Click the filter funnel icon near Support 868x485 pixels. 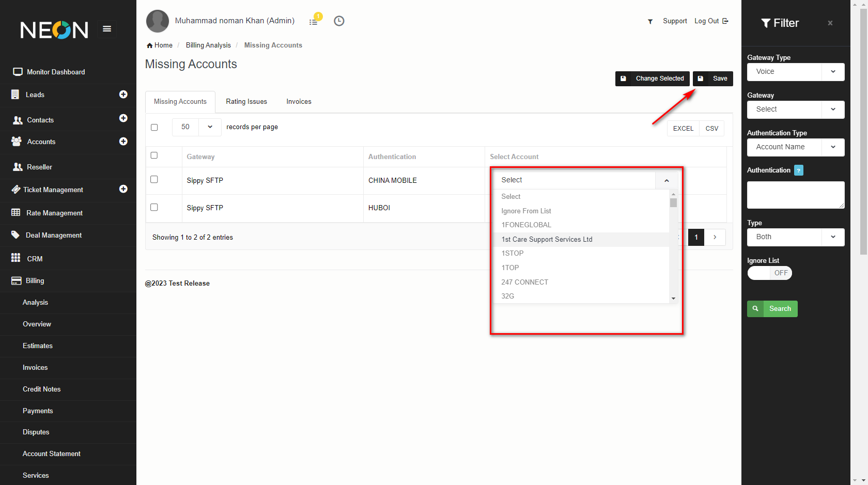[x=650, y=21]
